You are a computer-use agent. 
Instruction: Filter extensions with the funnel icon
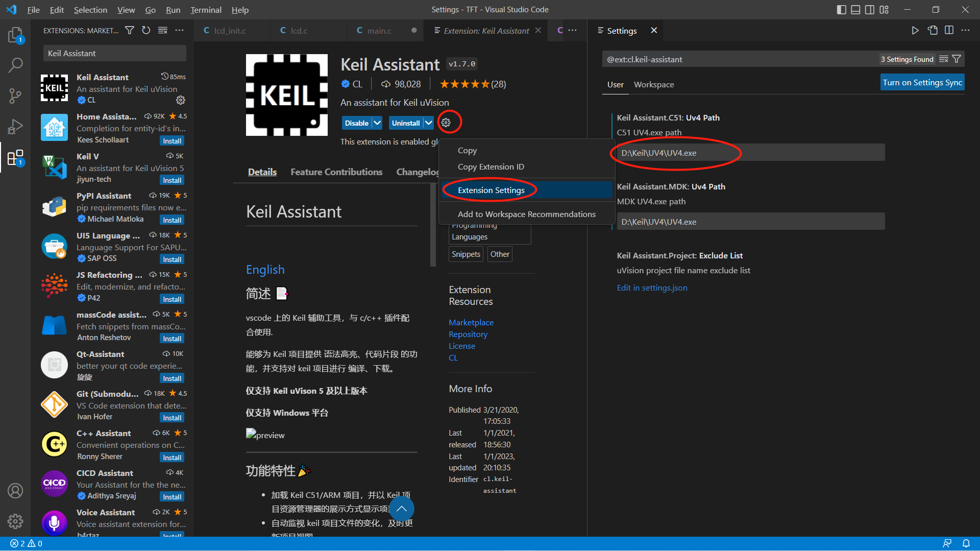[x=130, y=31]
